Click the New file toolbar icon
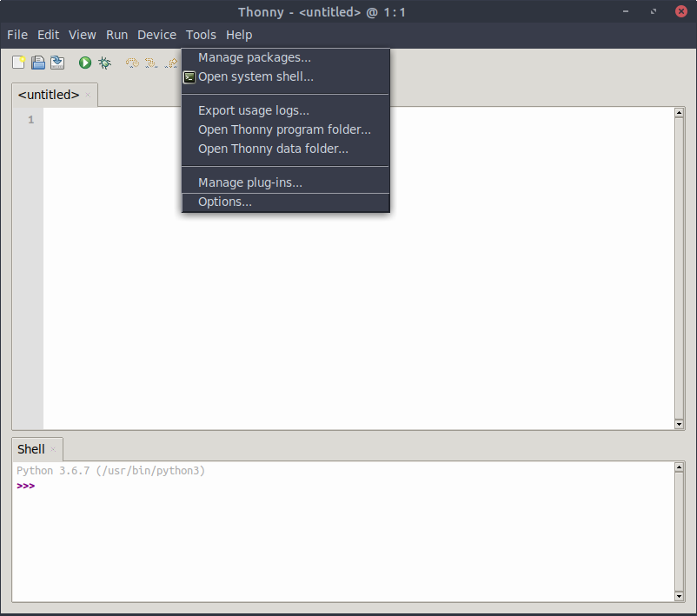The width and height of the screenshot is (697, 616). [18, 63]
